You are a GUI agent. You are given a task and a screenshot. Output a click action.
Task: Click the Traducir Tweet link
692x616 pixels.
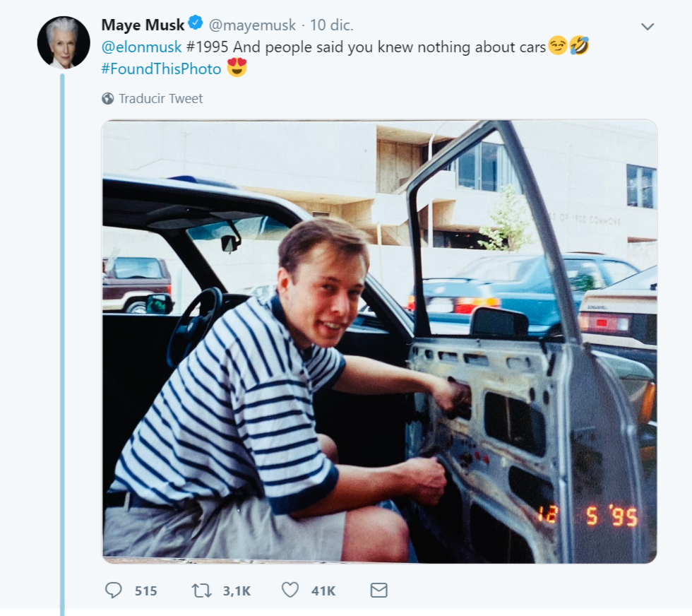tap(160, 99)
